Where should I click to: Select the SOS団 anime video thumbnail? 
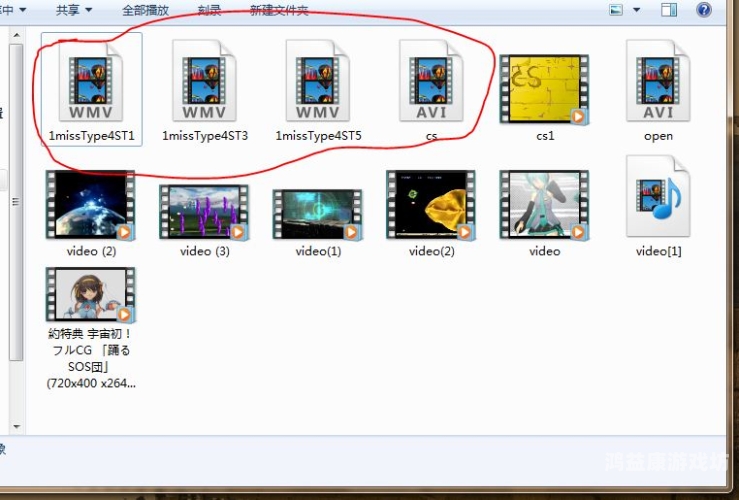pyautogui.click(x=90, y=295)
